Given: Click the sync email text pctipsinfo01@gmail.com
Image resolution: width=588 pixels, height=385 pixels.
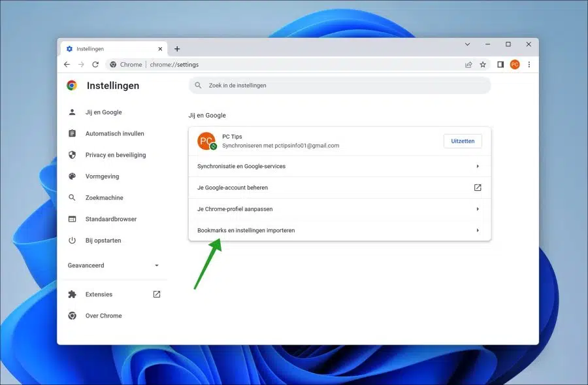Looking at the screenshot, I should (307, 146).
